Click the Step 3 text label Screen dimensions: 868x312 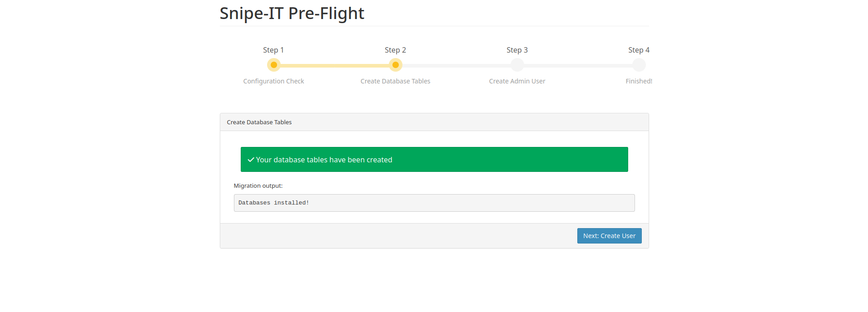pos(517,50)
